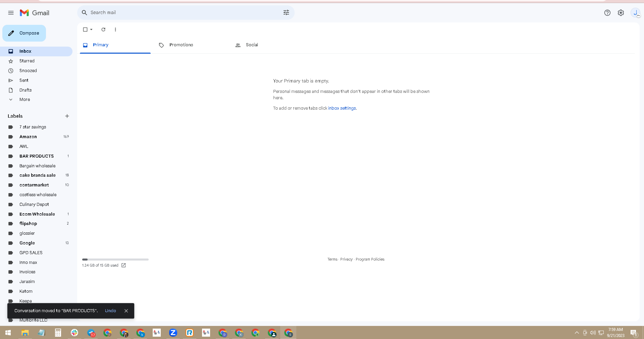644x339 pixels.
Task: Open the Program Policies link
Action: click(370, 259)
